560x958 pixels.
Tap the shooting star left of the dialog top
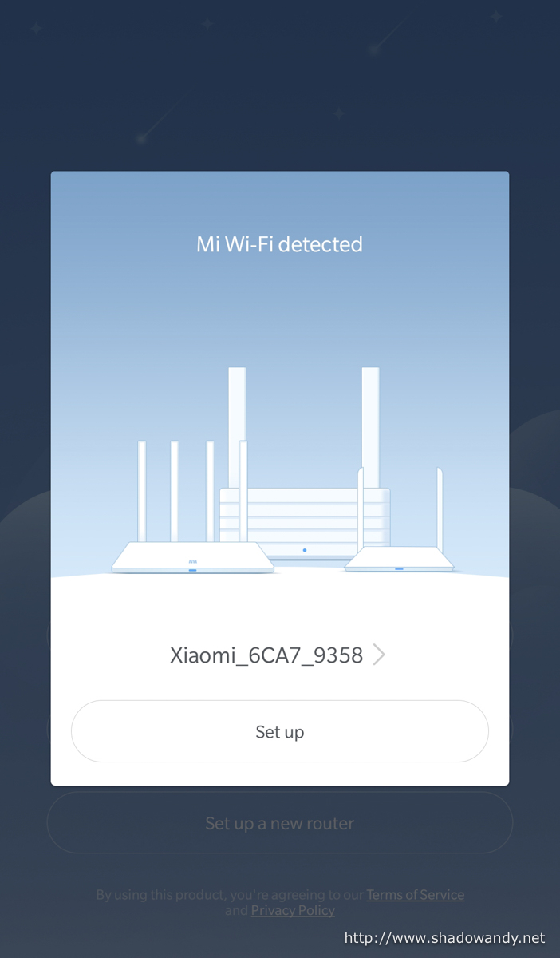(x=164, y=118)
